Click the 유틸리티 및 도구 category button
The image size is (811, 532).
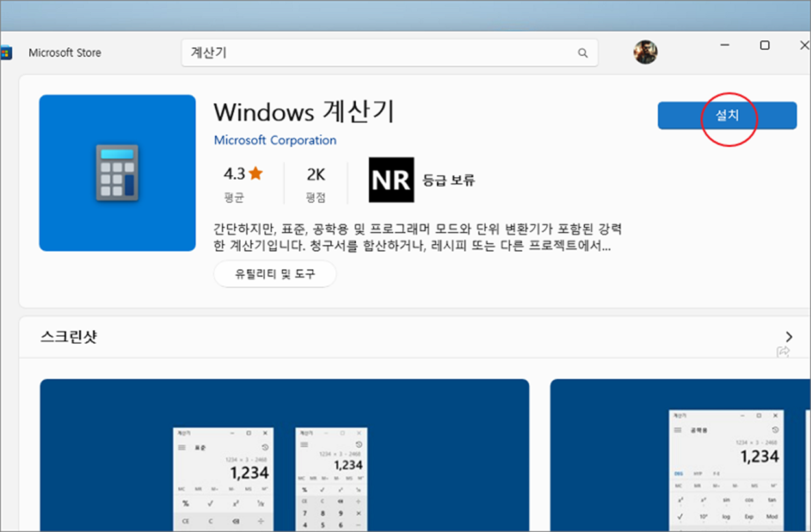274,274
